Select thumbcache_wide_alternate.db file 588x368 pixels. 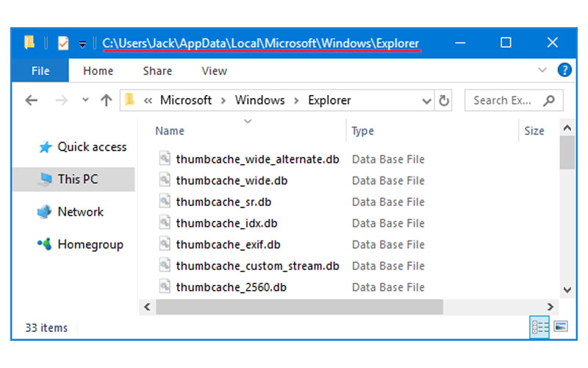pyautogui.click(x=258, y=159)
